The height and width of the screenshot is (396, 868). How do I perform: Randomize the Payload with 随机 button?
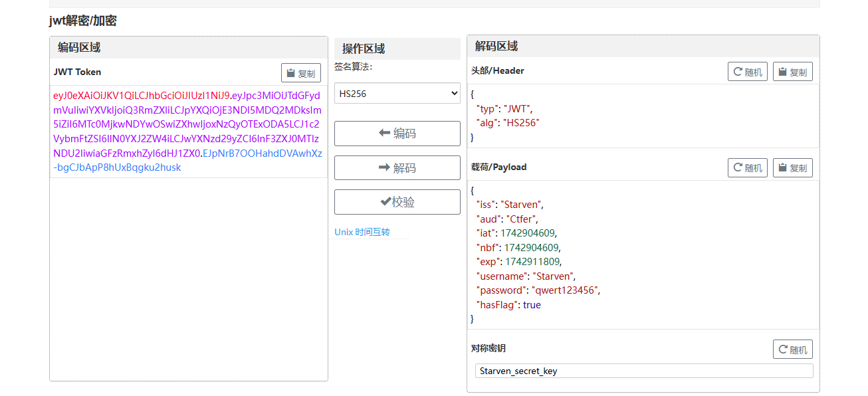click(x=747, y=168)
